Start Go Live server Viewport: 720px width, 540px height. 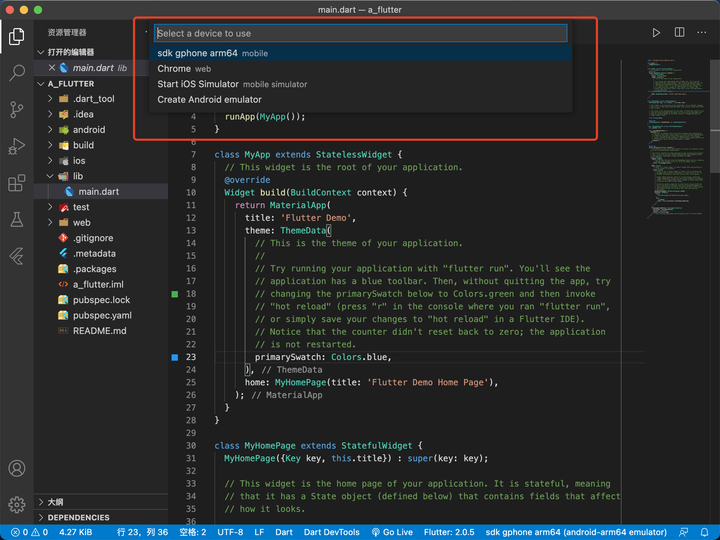392,532
